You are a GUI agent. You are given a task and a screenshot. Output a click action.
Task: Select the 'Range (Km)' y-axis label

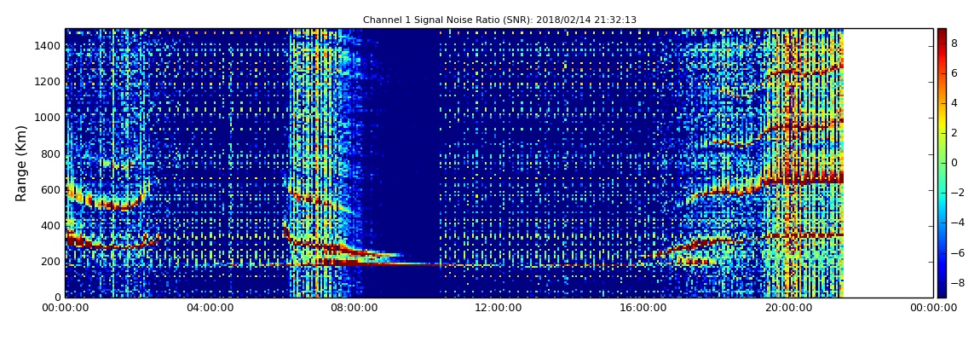(21, 163)
